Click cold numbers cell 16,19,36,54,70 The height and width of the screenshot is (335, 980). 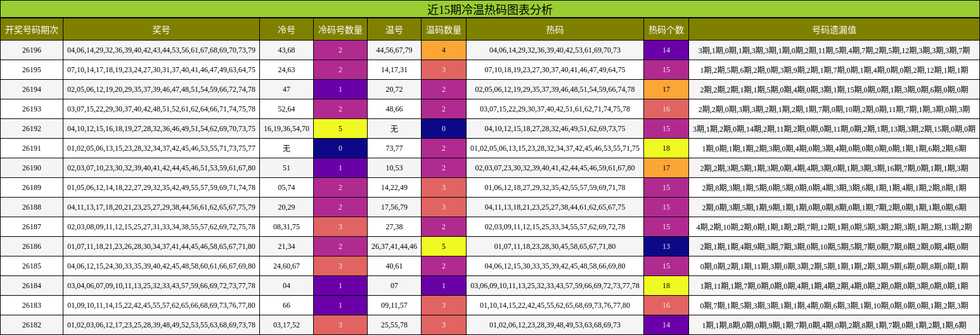[x=287, y=129]
